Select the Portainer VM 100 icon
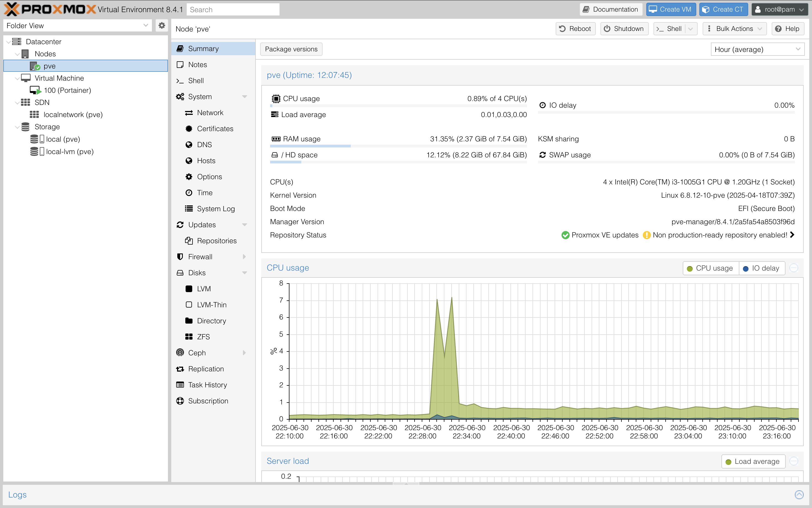The image size is (812, 508). coord(35,90)
